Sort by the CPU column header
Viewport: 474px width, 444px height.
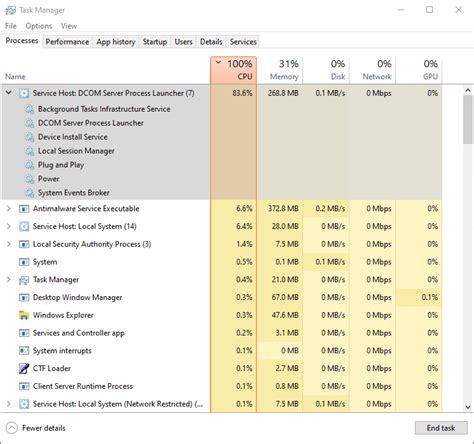(234, 70)
